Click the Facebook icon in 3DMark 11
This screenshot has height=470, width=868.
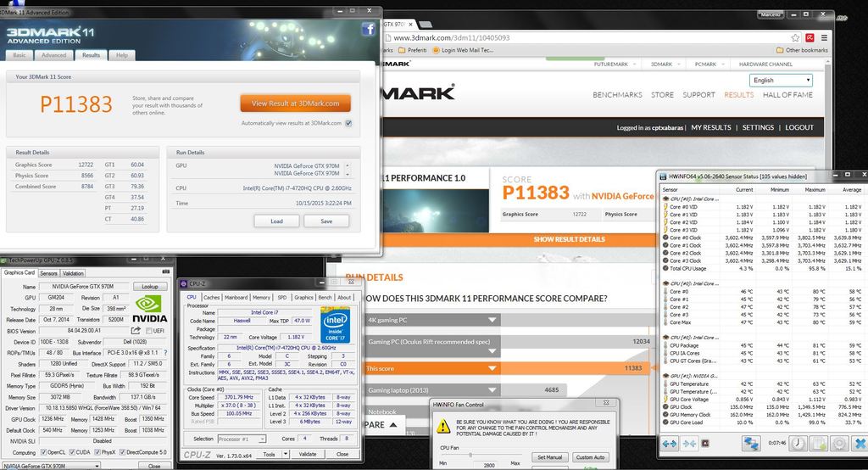click(x=369, y=30)
